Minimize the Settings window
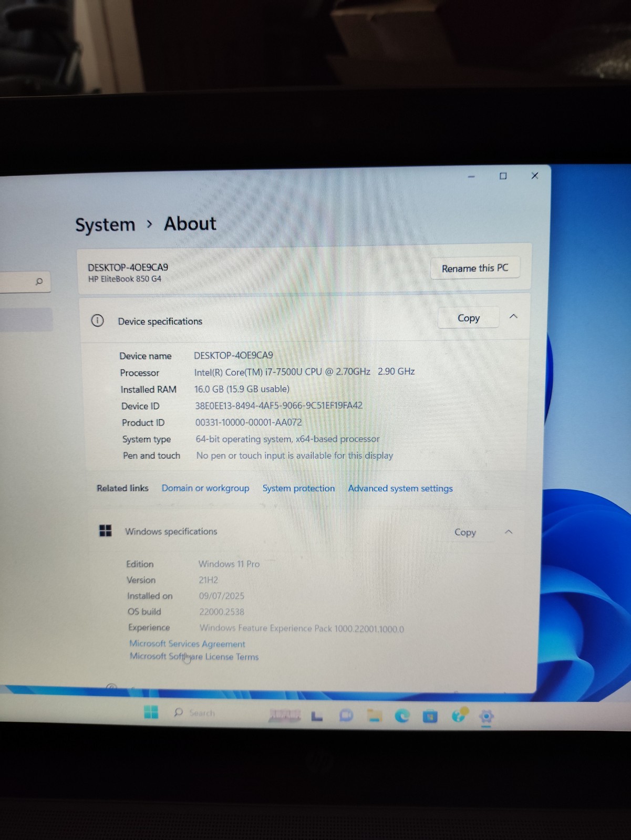The width and height of the screenshot is (631, 840). (x=471, y=177)
